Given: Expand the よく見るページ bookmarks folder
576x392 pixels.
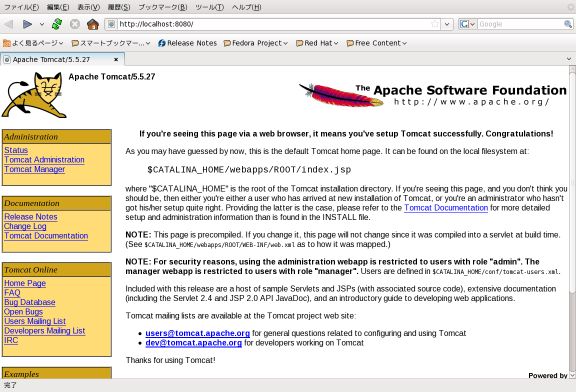Looking at the screenshot, I should pos(33,43).
